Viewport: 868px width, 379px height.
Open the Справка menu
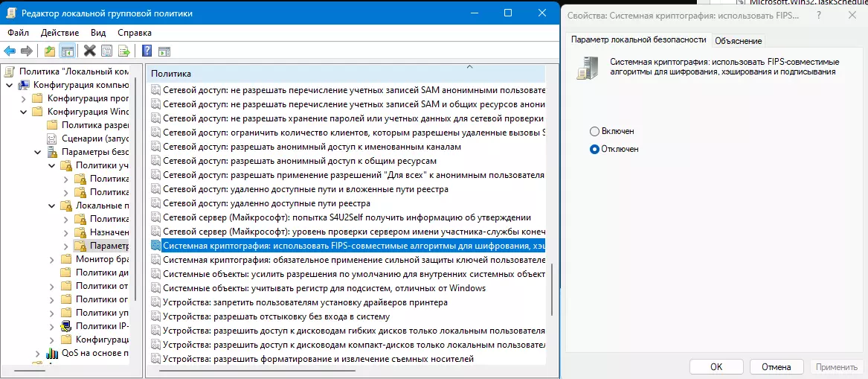(135, 33)
